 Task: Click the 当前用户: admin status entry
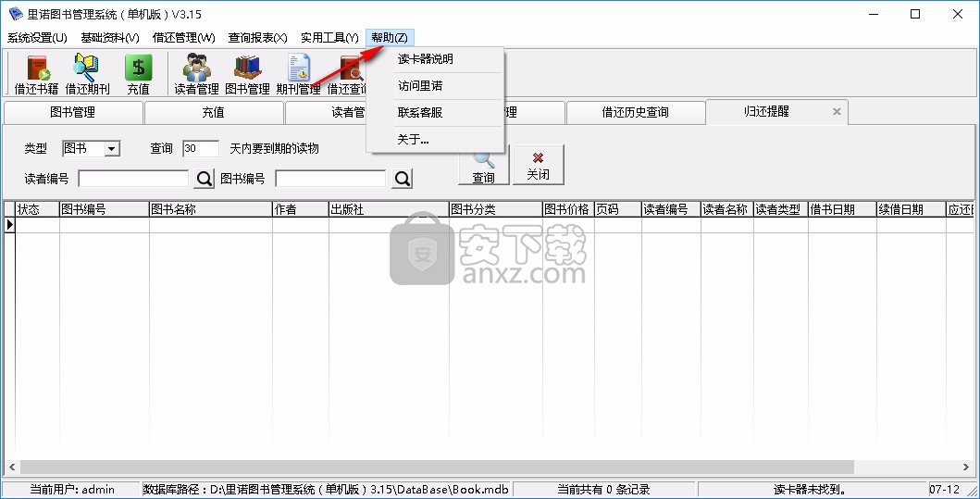(72, 490)
